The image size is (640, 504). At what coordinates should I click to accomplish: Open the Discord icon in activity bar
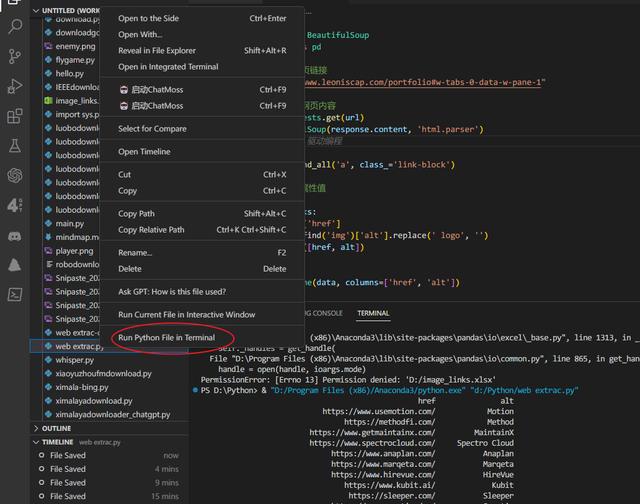15,236
